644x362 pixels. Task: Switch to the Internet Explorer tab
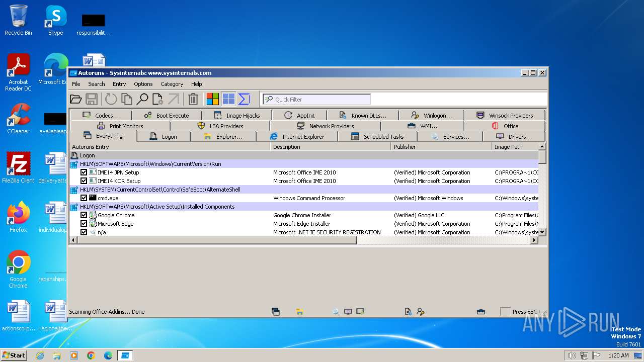click(297, 137)
